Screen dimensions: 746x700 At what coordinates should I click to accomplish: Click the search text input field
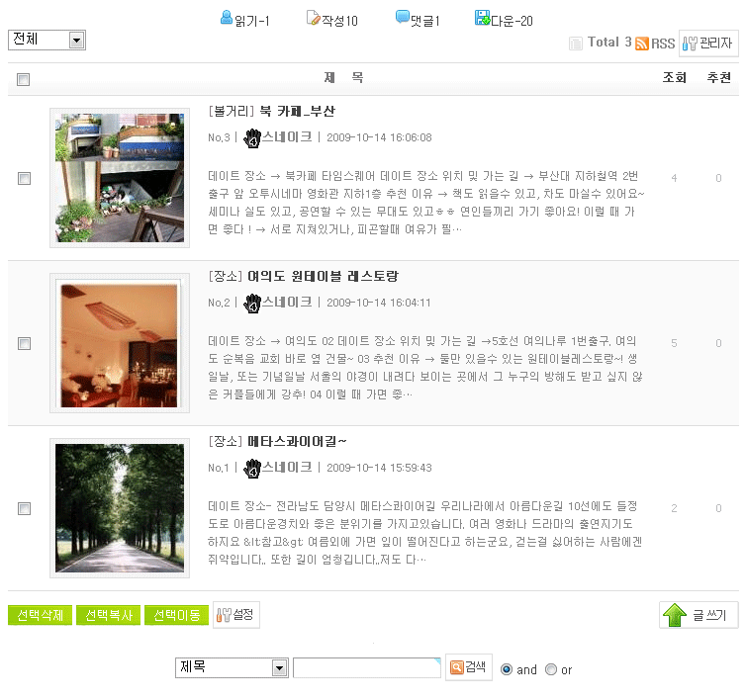tap(366, 668)
